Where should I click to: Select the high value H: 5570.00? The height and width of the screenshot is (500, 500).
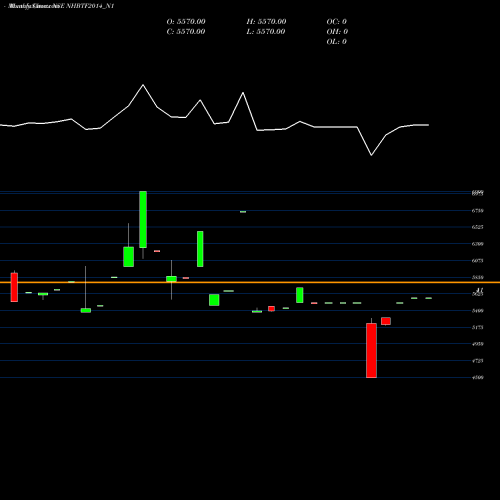(x=266, y=21)
